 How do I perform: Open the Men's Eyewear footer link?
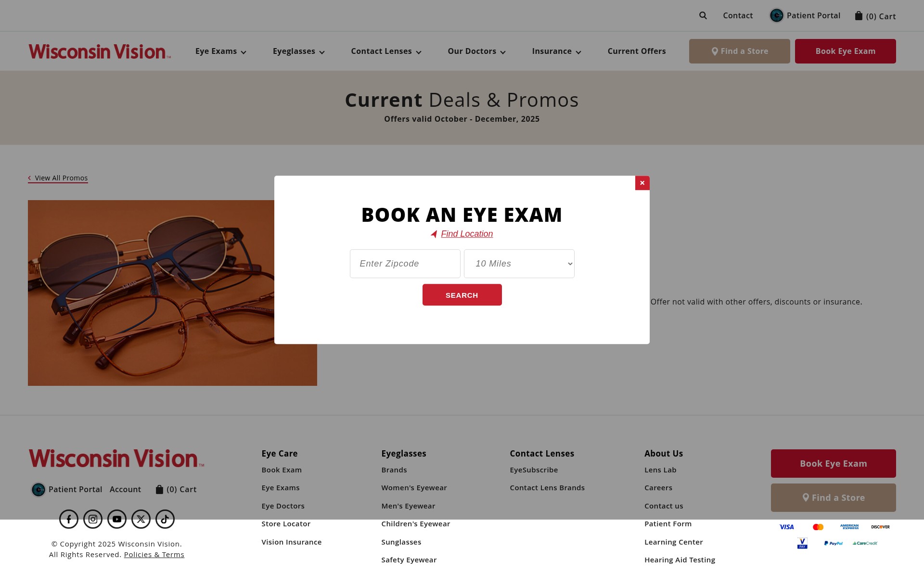click(x=408, y=506)
